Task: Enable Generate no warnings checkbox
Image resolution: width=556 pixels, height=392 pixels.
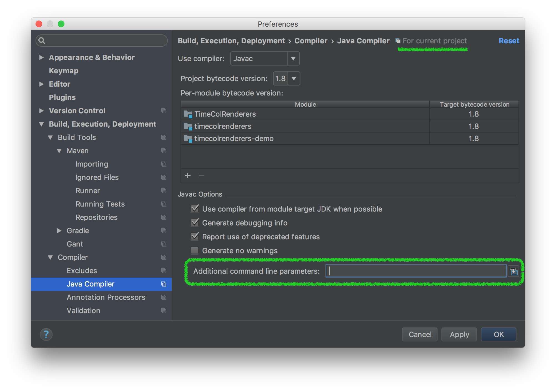Action: pyautogui.click(x=195, y=250)
